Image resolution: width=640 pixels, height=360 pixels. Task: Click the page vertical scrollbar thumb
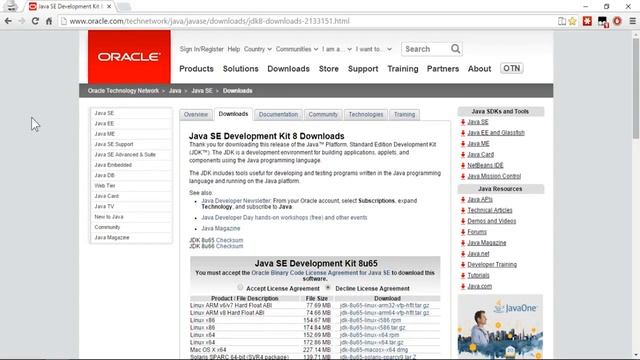636,88
